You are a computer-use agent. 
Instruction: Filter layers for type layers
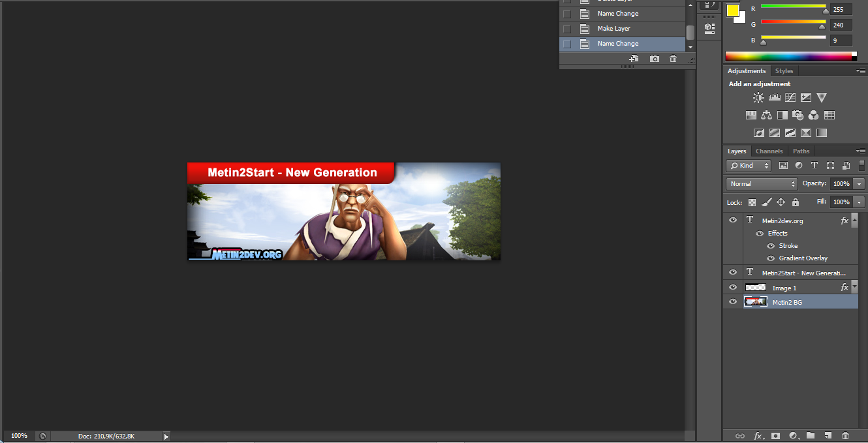(814, 166)
